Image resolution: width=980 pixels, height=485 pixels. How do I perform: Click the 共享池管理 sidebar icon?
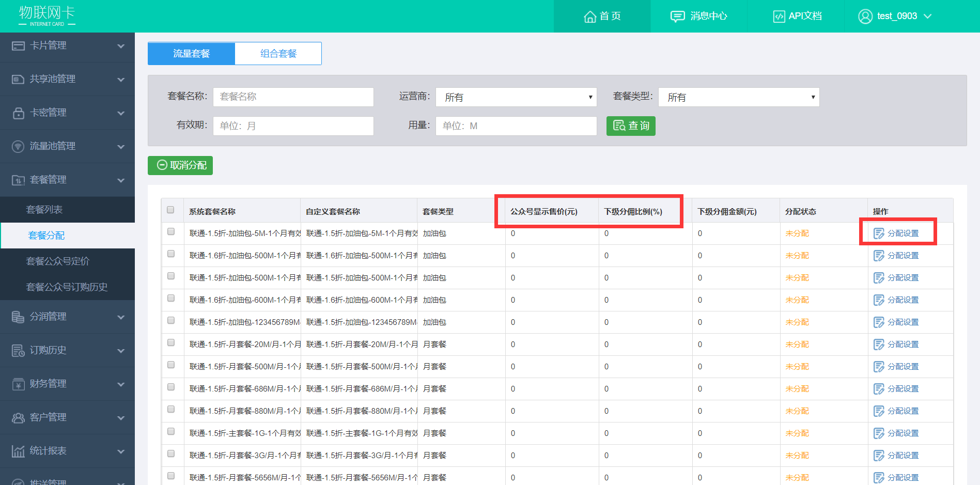point(18,80)
